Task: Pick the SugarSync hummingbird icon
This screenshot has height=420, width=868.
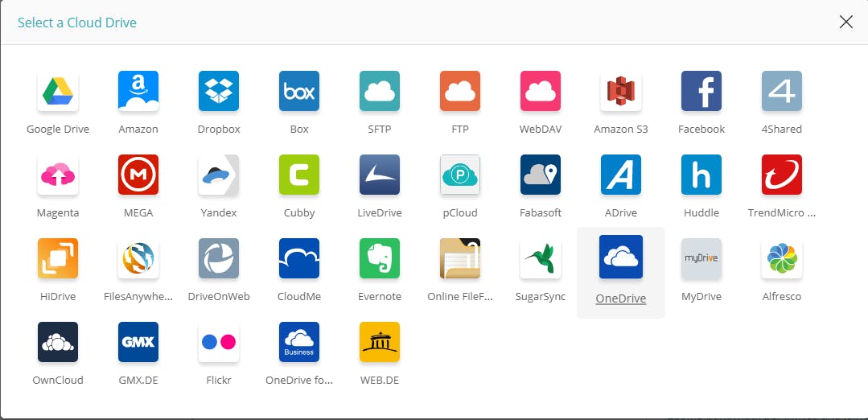Action: [x=541, y=257]
